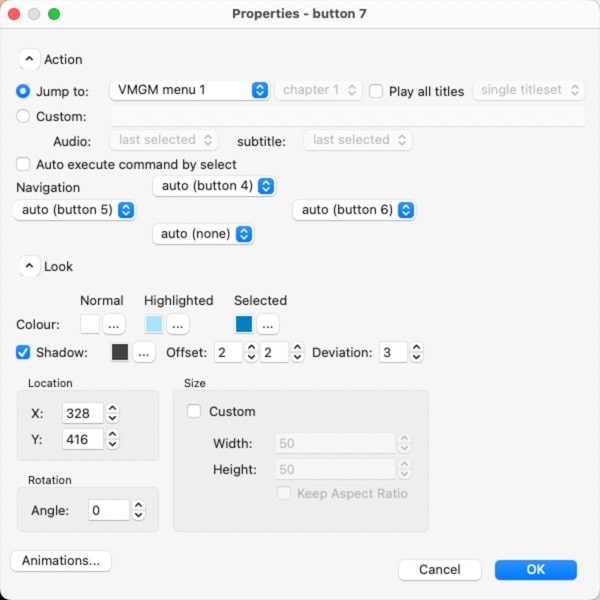Image resolution: width=600 pixels, height=600 pixels.
Task: Collapse the Look section chevron
Action: click(x=28, y=267)
